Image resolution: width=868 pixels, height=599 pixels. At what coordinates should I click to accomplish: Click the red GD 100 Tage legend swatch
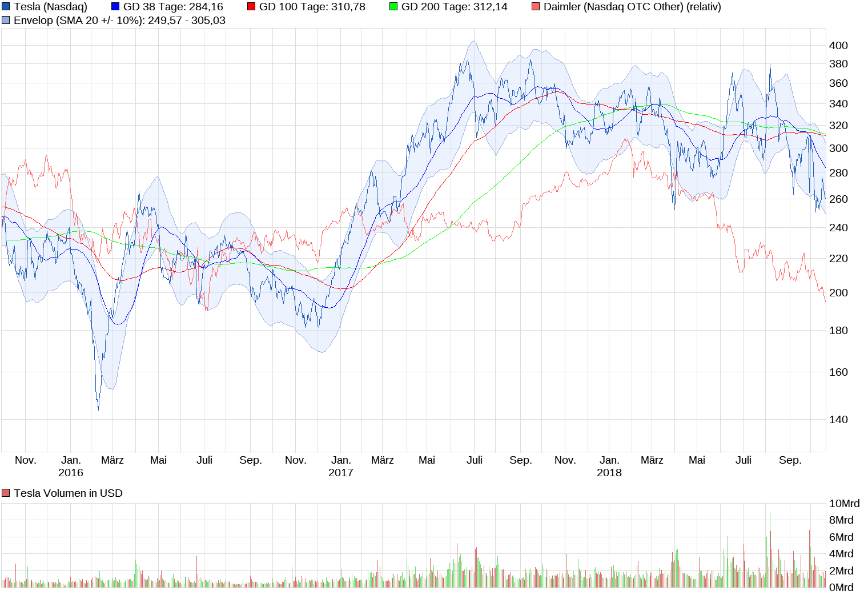point(251,7)
